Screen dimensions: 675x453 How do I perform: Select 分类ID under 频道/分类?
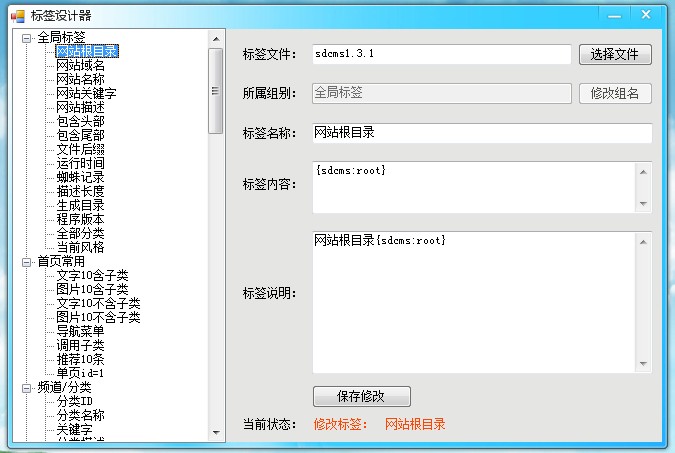(x=74, y=402)
